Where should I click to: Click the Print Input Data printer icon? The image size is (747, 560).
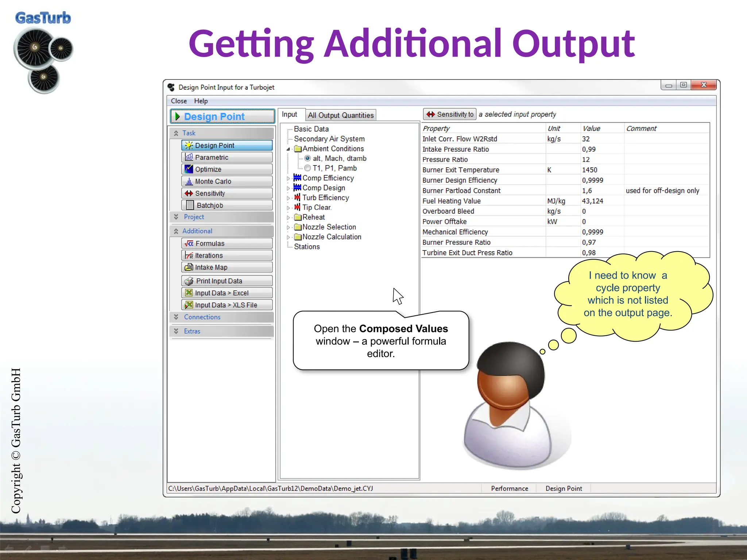(x=189, y=281)
